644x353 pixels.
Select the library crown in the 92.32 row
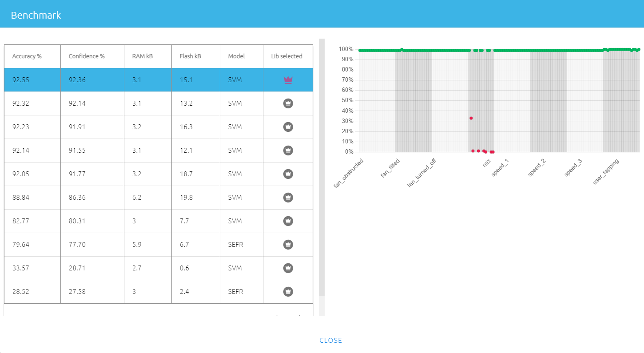[288, 103]
